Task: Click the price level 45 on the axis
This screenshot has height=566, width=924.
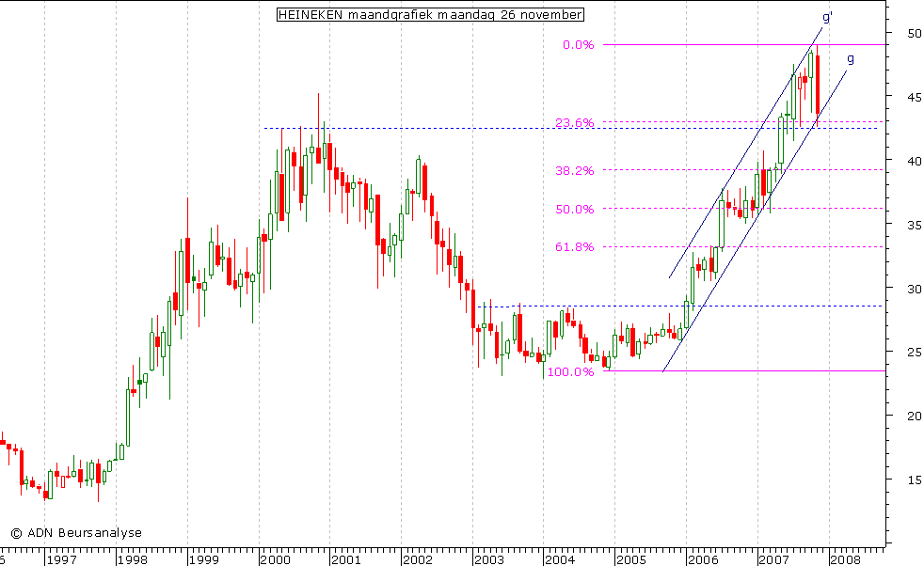Action: [915, 97]
